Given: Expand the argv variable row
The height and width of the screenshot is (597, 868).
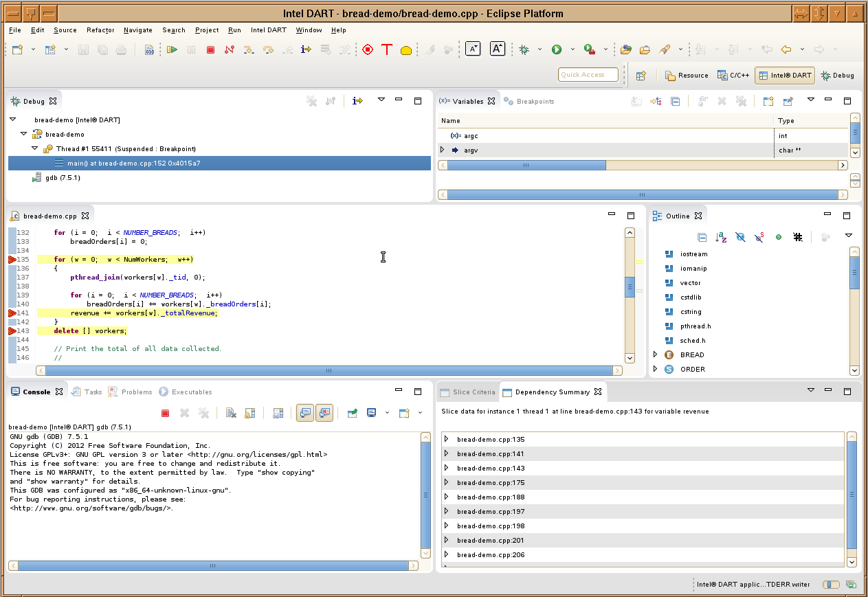Looking at the screenshot, I should tap(443, 150).
